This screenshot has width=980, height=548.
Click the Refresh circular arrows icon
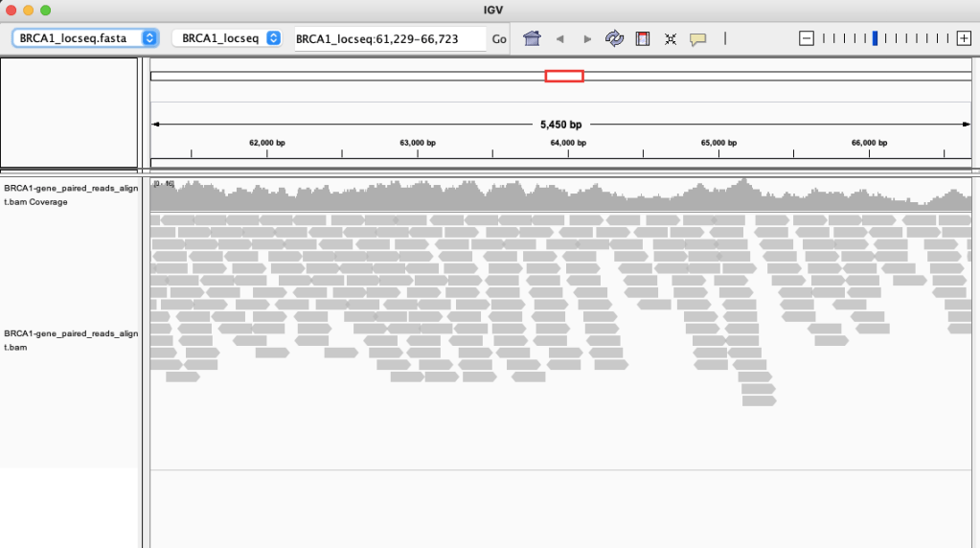(614, 38)
